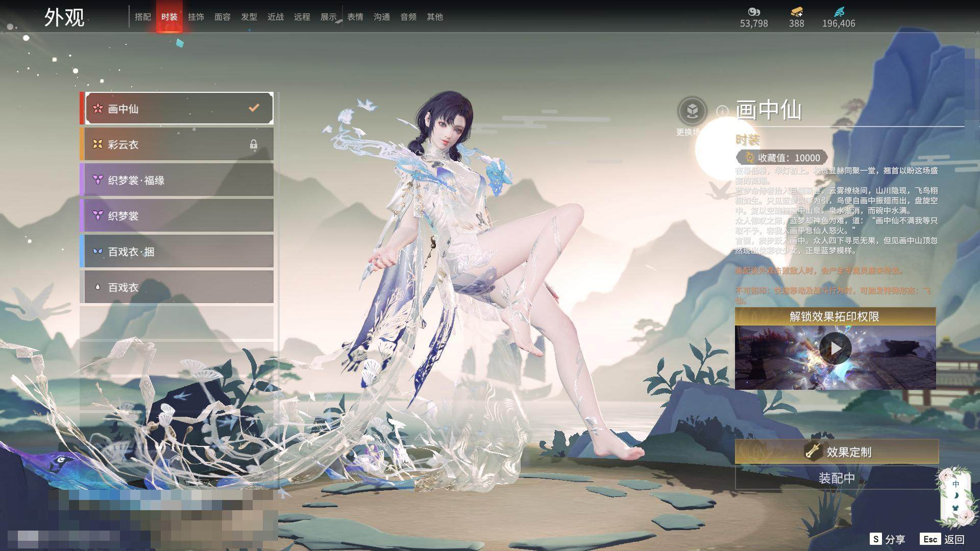The height and width of the screenshot is (551, 980).
Task: Select the 音频 tab
Action: [408, 17]
